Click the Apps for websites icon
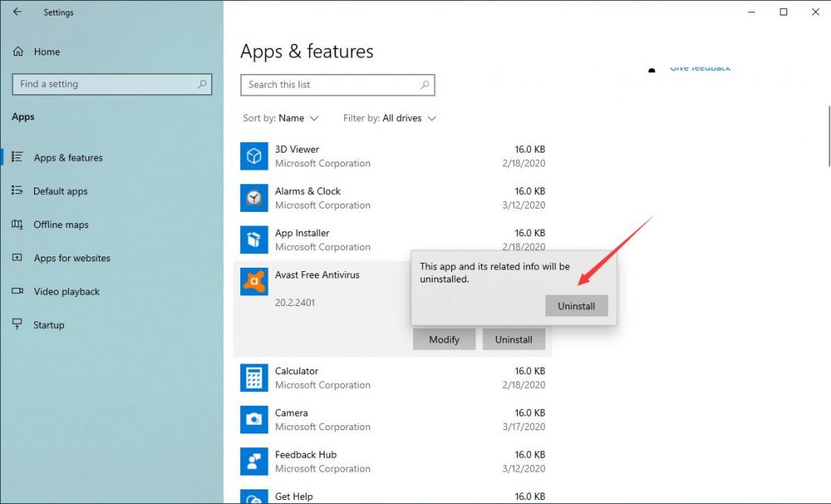The image size is (831, 504). tap(18, 257)
